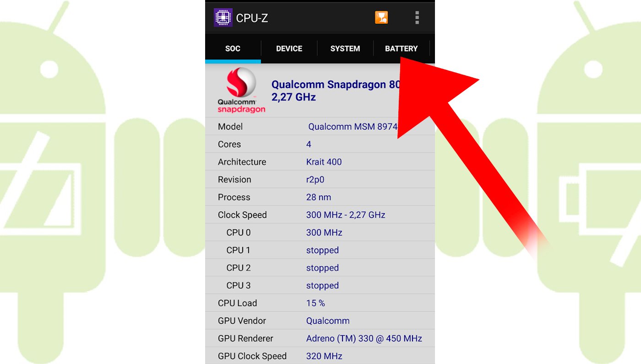641x364 pixels.
Task: Click the "CPU Load" label
Action: [237, 303]
